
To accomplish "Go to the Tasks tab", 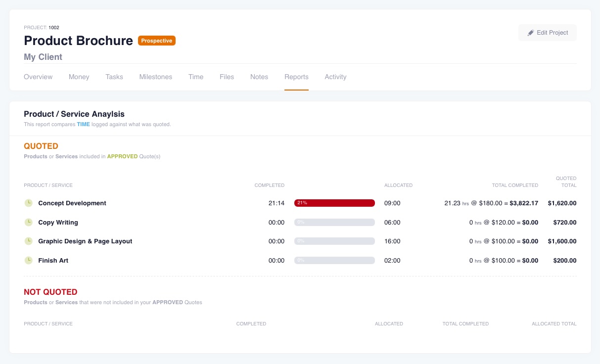I will (114, 77).
